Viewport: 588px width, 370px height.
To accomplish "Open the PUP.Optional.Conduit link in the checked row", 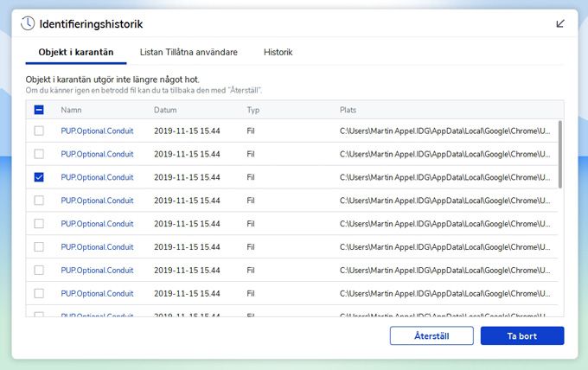I will point(97,177).
